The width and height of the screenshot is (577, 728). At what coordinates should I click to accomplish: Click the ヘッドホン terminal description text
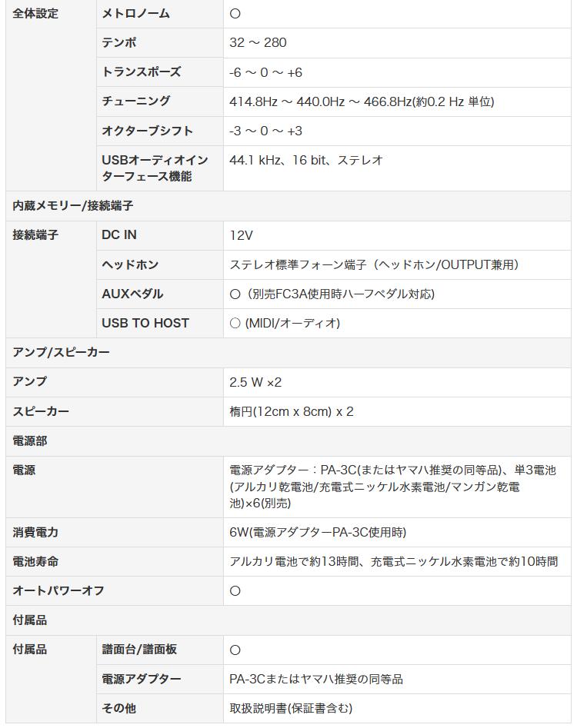click(374, 264)
